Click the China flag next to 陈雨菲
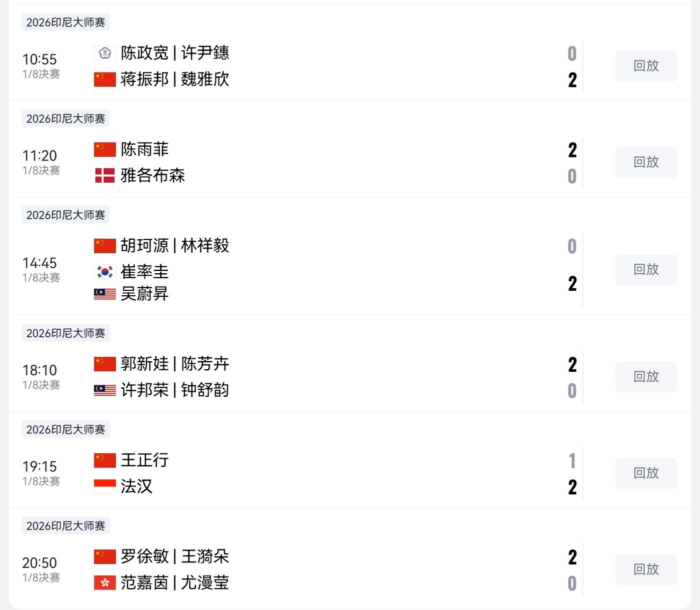This screenshot has width=700, height=610. pyautogui.click(x=104, y=149)
